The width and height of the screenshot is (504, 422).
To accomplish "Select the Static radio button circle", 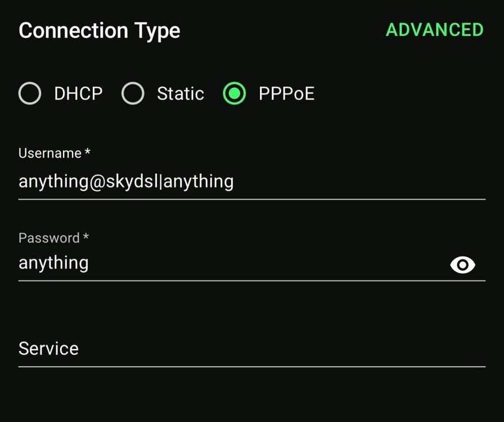I will click(x=133, y=93).
